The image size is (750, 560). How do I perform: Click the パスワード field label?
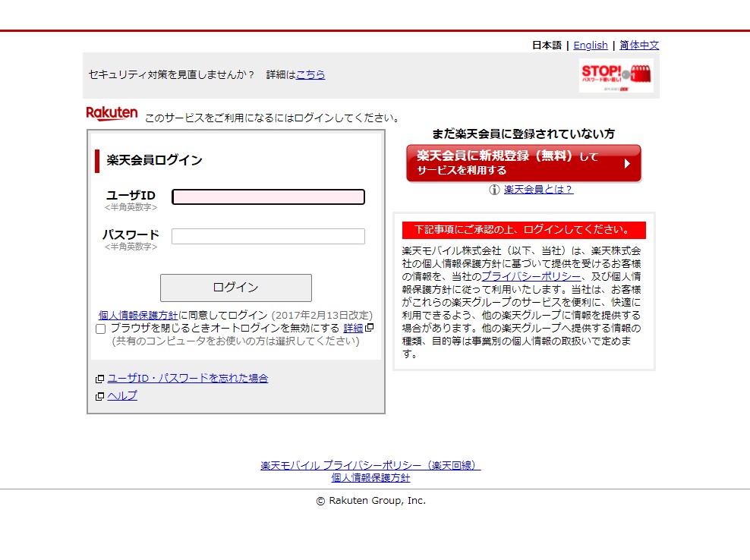click(131, 234)
